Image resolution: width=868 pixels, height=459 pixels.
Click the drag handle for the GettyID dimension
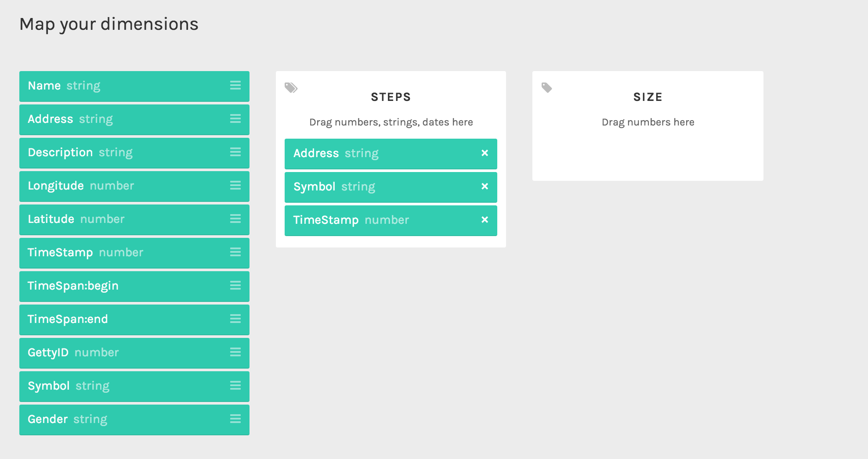coord(235,352)
